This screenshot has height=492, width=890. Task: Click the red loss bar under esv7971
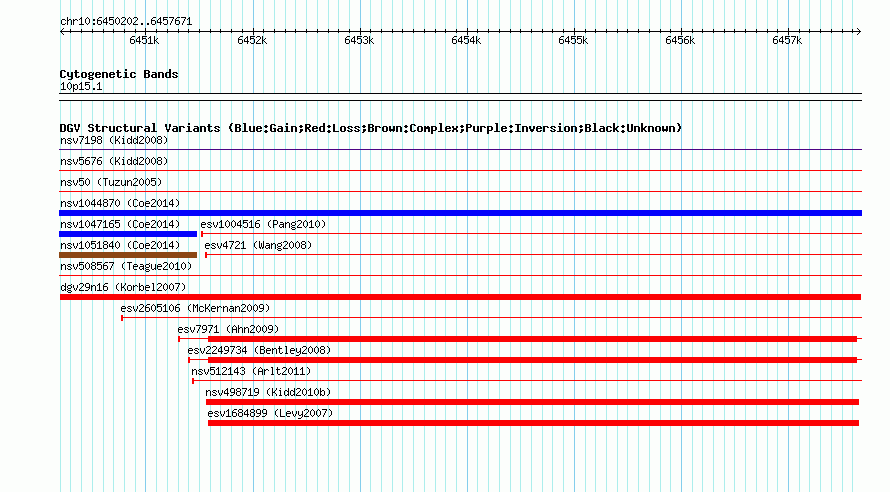pos(532,339)
